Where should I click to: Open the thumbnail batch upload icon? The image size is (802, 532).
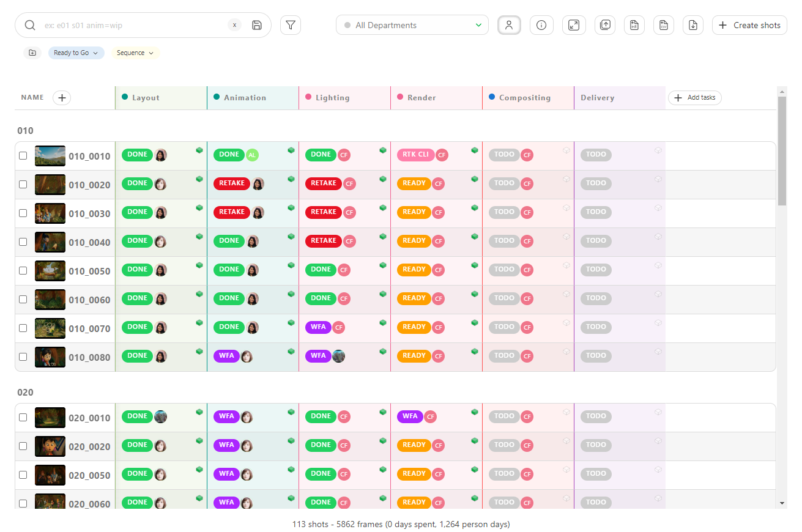tap(605, 25)
